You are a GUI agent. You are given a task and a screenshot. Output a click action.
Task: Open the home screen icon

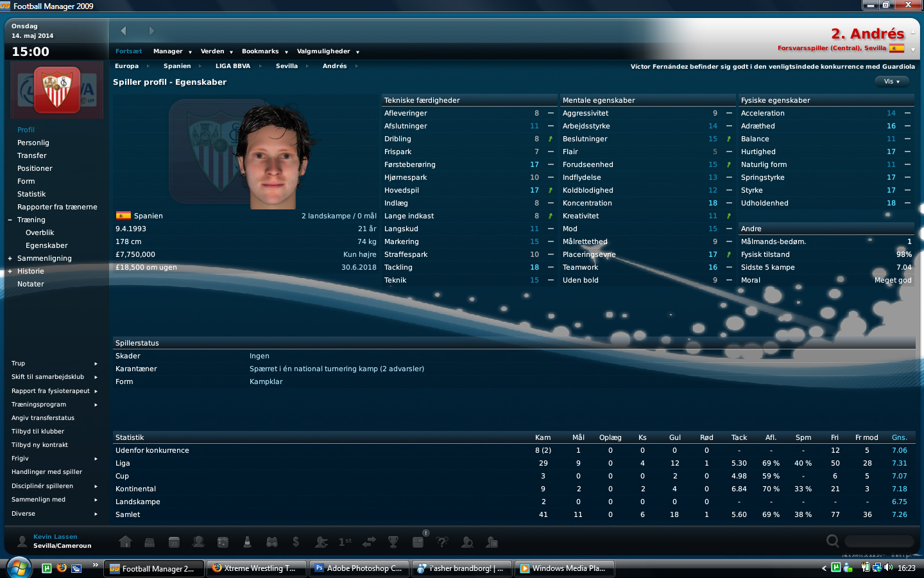click(126, 542)
